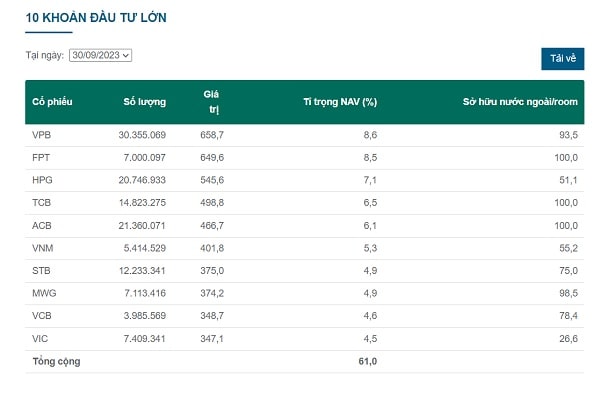Click VCB NAV weight 4,6
The height and width of the screenshot is (400, 600).
coord(370,316)
